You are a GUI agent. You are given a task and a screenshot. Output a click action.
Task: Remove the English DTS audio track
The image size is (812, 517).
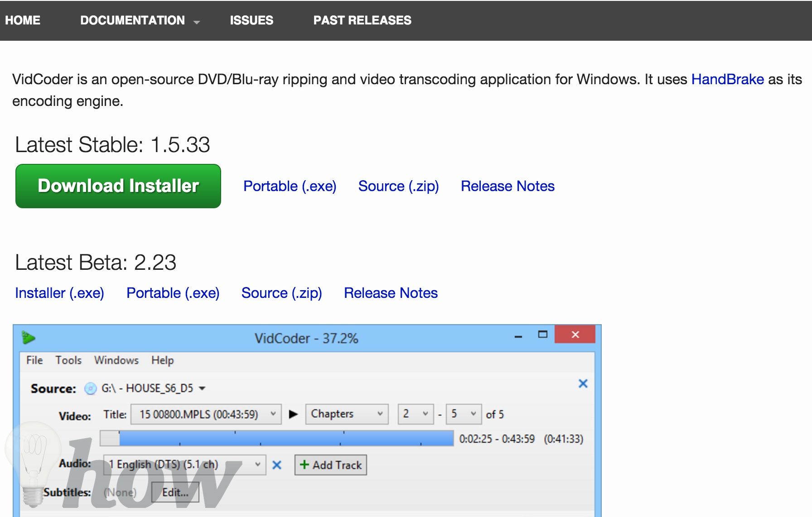277,465
